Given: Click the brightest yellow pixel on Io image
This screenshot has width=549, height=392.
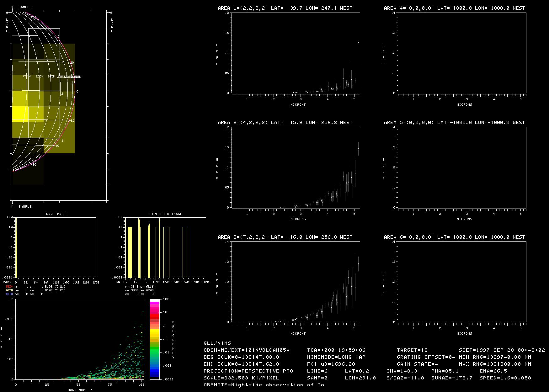Looking at the screenshot, I should click(x=20, y=114).
